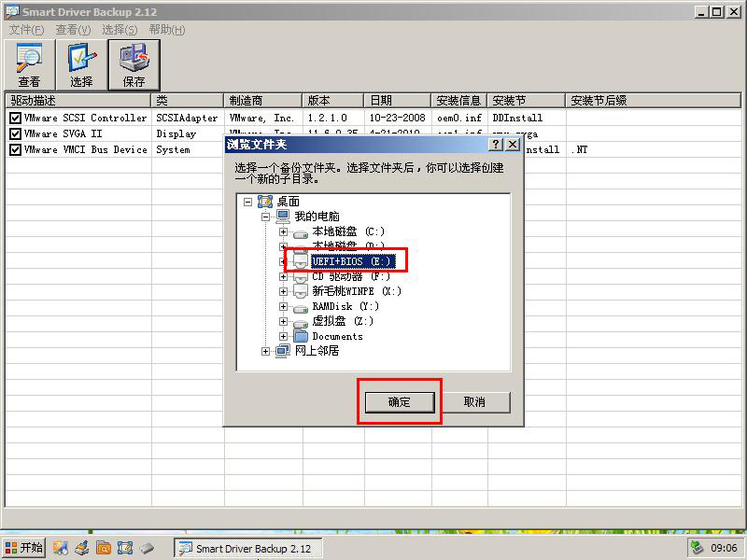Expand RAMDisk (Y:) node
Image resolution: width=747 pixels, height=560 pixels.
[284, 307]
